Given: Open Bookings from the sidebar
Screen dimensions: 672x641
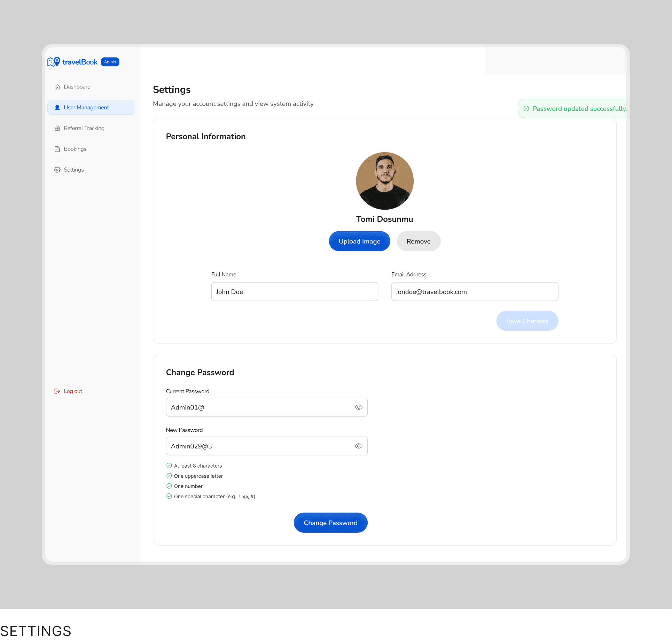Looking at the screenshot, I should 75,149.
